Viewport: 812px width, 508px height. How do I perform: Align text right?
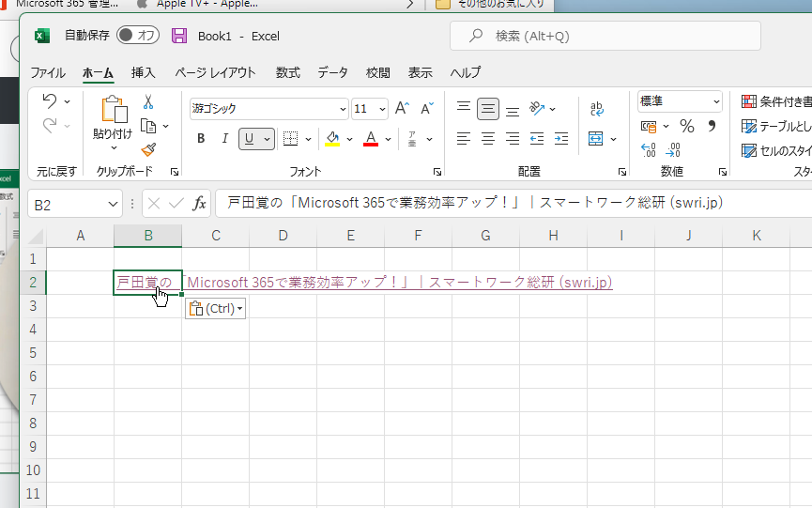[513, 139]
